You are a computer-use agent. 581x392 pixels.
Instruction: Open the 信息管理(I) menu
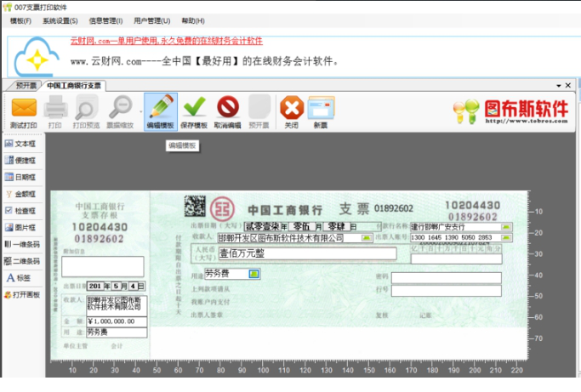(x=106, y=20)
